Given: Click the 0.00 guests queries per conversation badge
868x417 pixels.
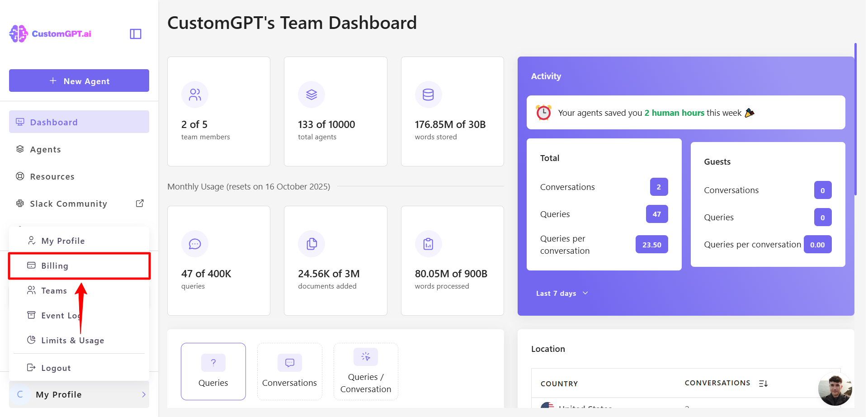Looking at the screenshot, I should (817, 244).
